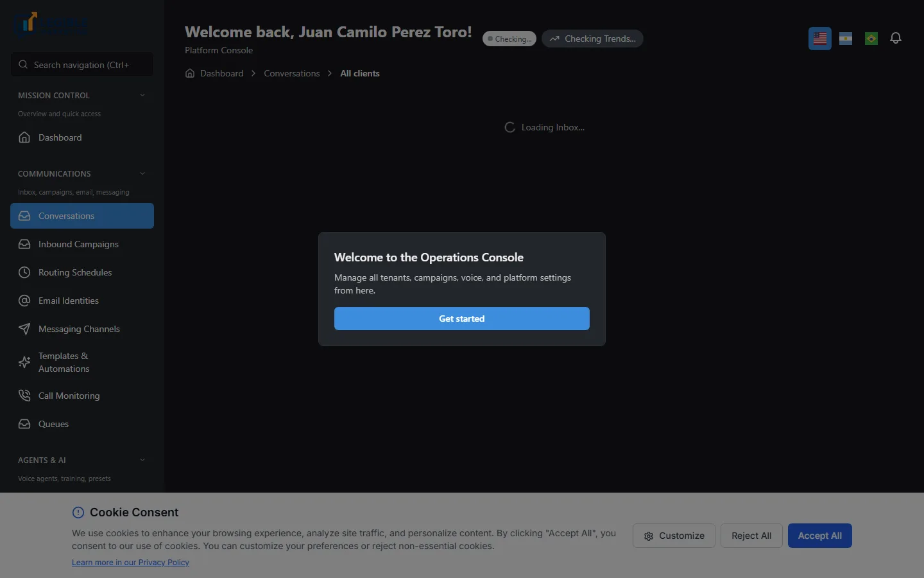Collapse the Agents & AI section

click(x=142, y=460)
